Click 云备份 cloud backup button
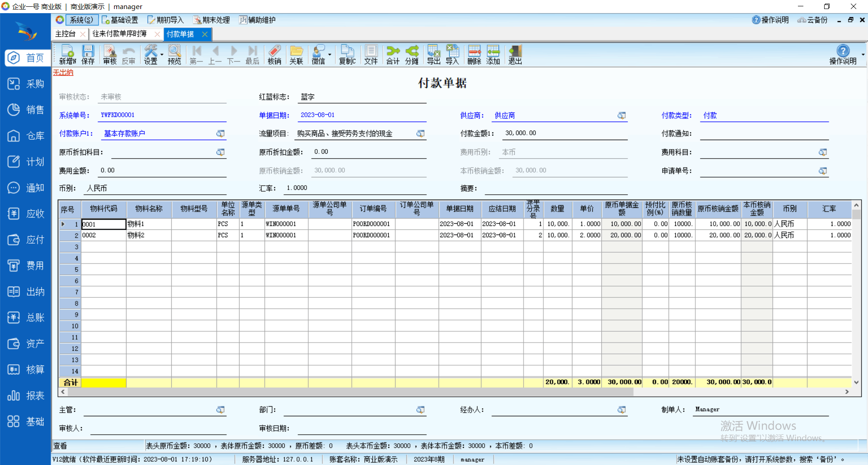Screen dimensions: 868x465 [812, 20]
